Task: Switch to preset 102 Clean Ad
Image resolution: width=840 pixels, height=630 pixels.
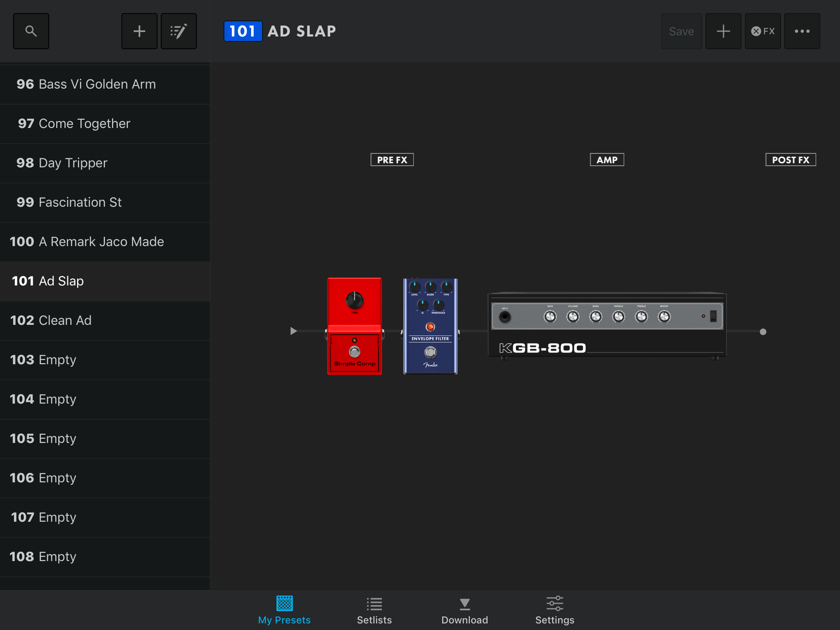Action: click(105, 320)
